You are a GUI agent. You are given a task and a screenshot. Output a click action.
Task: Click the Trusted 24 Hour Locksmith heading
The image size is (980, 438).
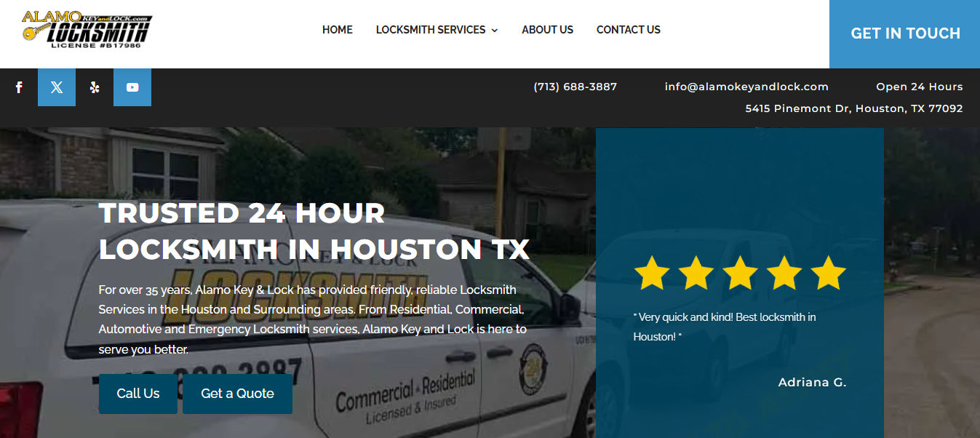[314, 231]
